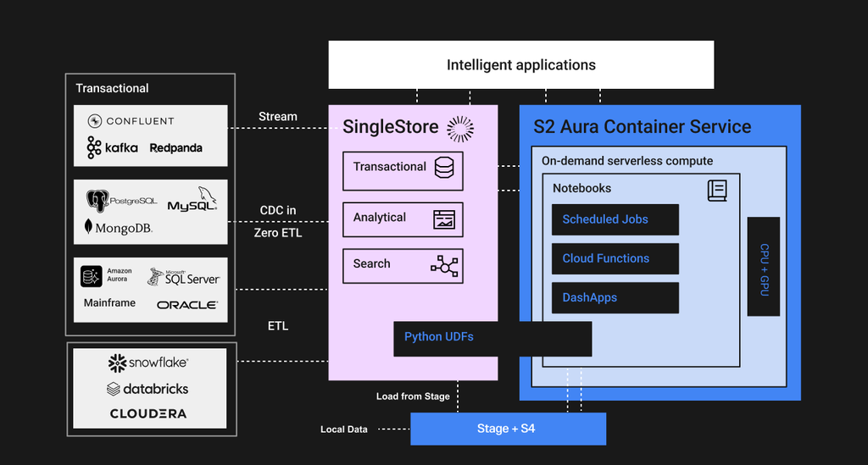Select the Cloud Functions block
Viewport: 868px width, 465px height.
[x=615, y=259]
